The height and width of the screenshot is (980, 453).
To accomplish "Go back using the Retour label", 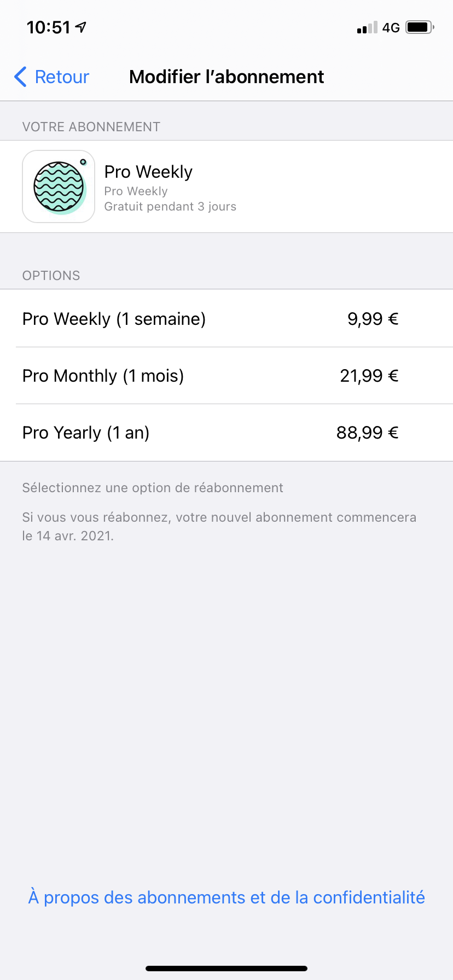I will point(62,77).
